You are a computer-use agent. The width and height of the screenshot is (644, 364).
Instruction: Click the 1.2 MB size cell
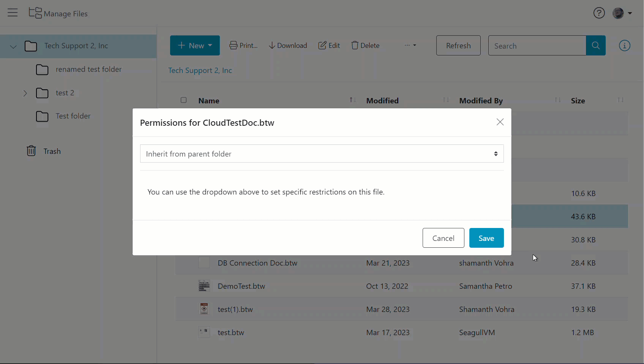(582, 332)
